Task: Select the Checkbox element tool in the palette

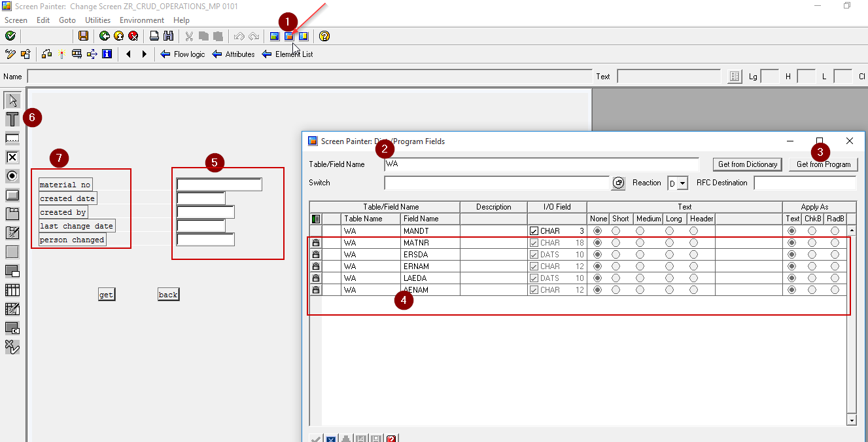Action: [11, 157]
